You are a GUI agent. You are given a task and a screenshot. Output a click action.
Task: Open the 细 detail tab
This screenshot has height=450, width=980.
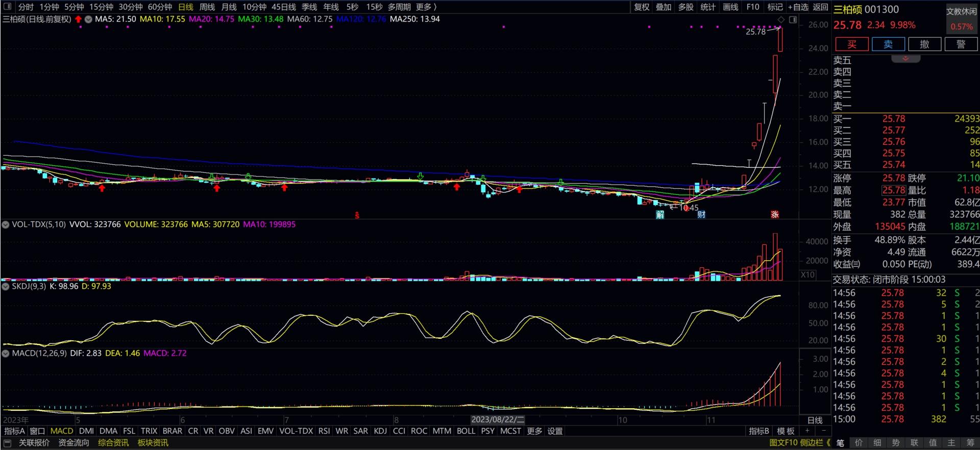tap(877, 443)
